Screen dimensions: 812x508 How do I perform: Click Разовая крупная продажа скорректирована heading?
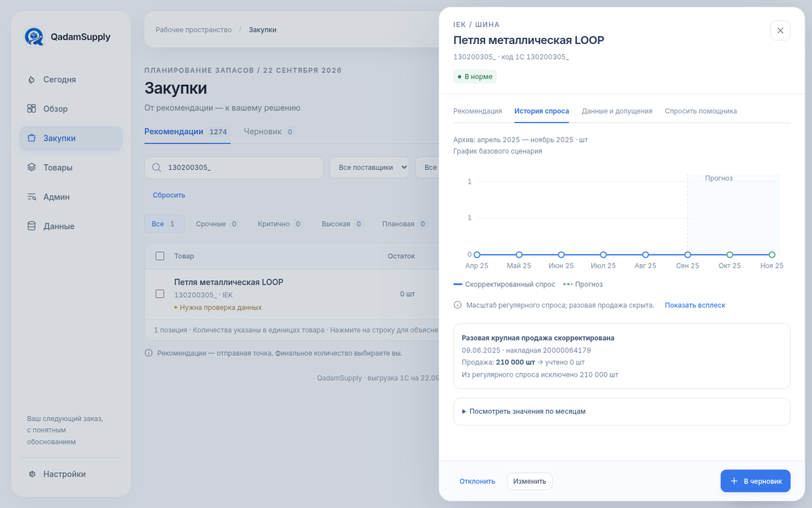(x=538, y=337)
